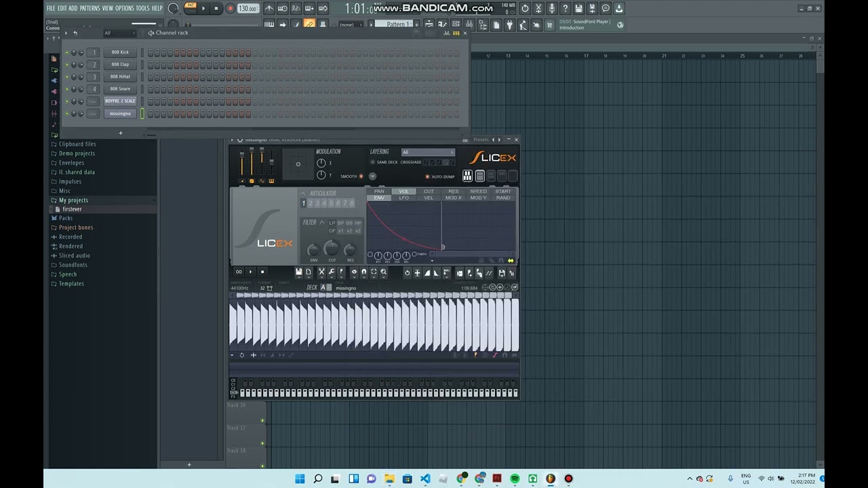Open the TOOLS menu
Screen dimensions: 868x488
[142, 8]
